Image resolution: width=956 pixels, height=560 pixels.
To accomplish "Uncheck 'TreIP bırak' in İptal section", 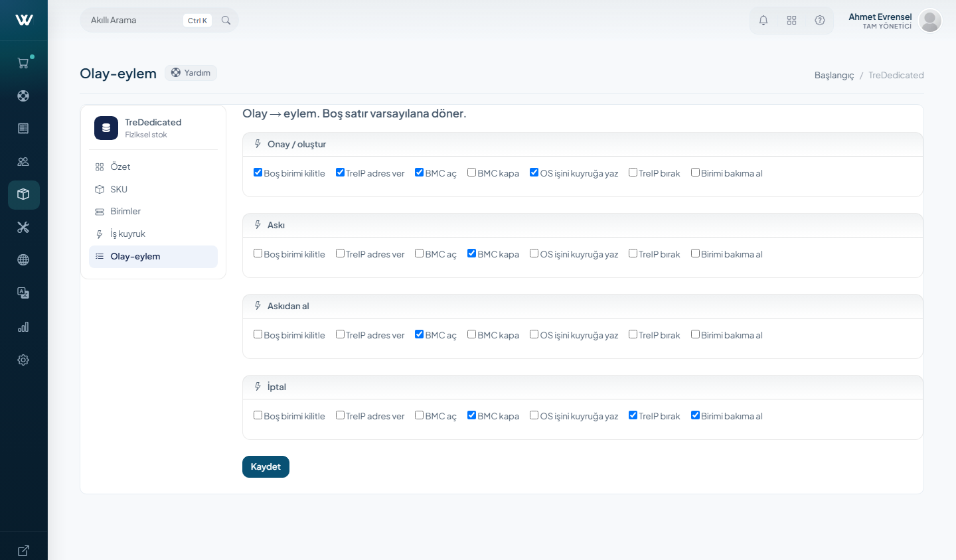I will (633, 415).
